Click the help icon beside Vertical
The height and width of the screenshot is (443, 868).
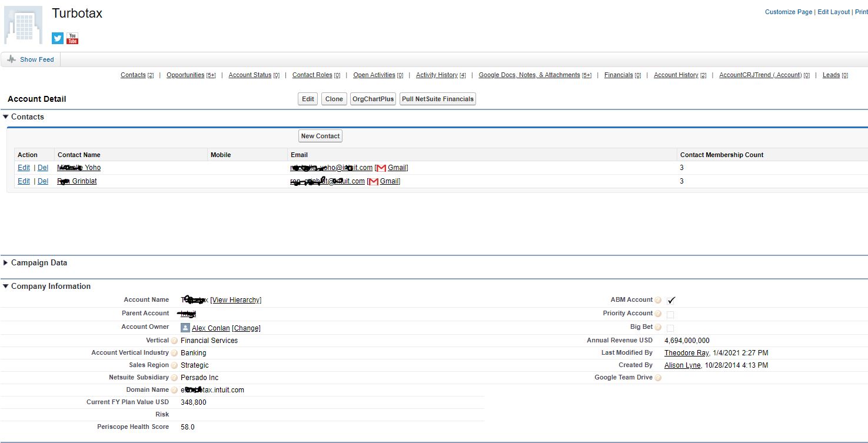tap(174, 341)
